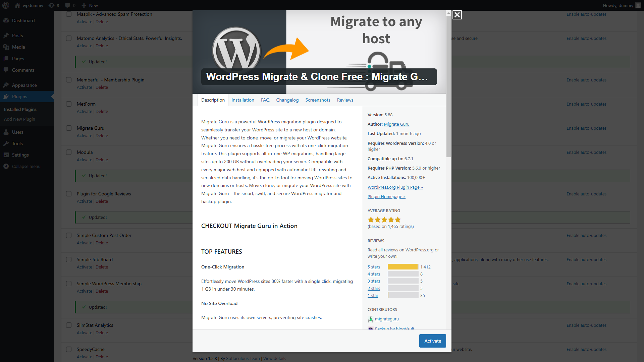Enable auto-updates for Maspik
Viewport: 644px width, 362px height.
(x=586, y=14)
